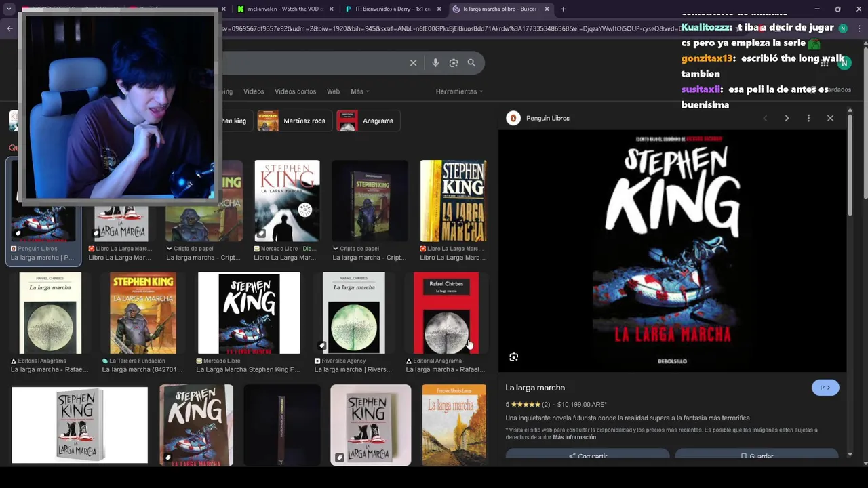Start voice search with the microphone icon
Image resolution: width=868 pixels, height=488 pixels.
click(435, 63)
